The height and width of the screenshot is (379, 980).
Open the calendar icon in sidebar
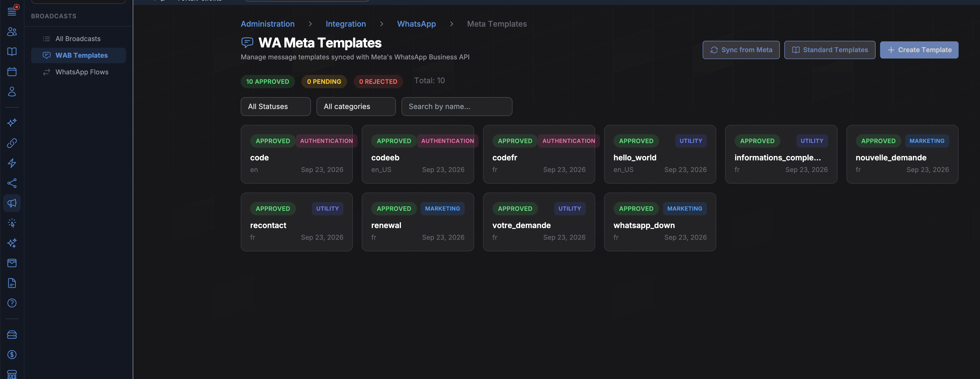click(12, 72)
